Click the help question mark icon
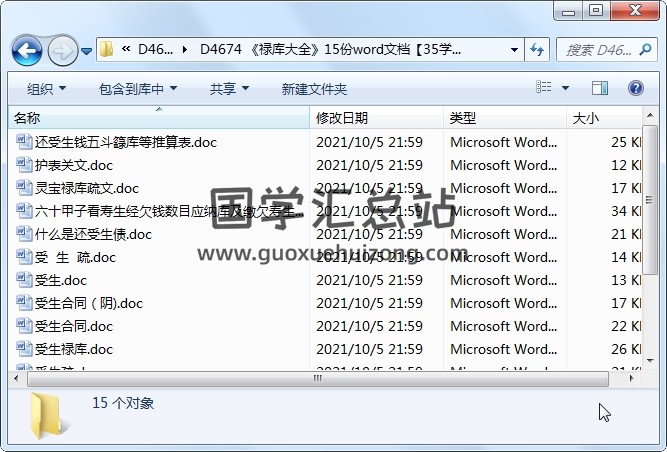Viewport: 667px width, 452px height. pyautogui.click(x=635, y=88)
